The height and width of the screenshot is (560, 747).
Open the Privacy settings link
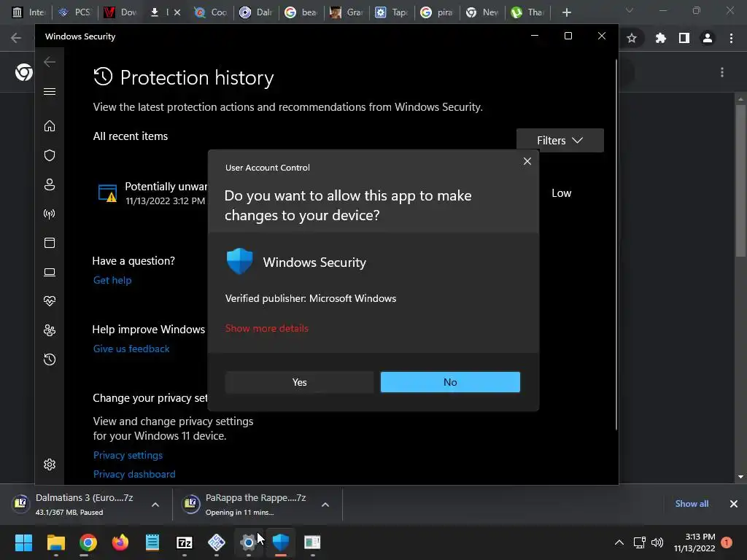click(128, 455)
